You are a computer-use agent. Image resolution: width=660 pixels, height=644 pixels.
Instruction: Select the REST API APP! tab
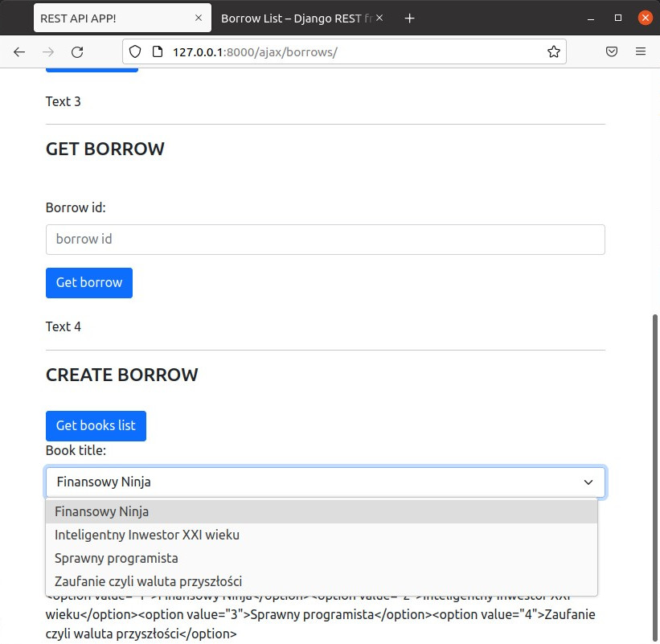[113, 18]
